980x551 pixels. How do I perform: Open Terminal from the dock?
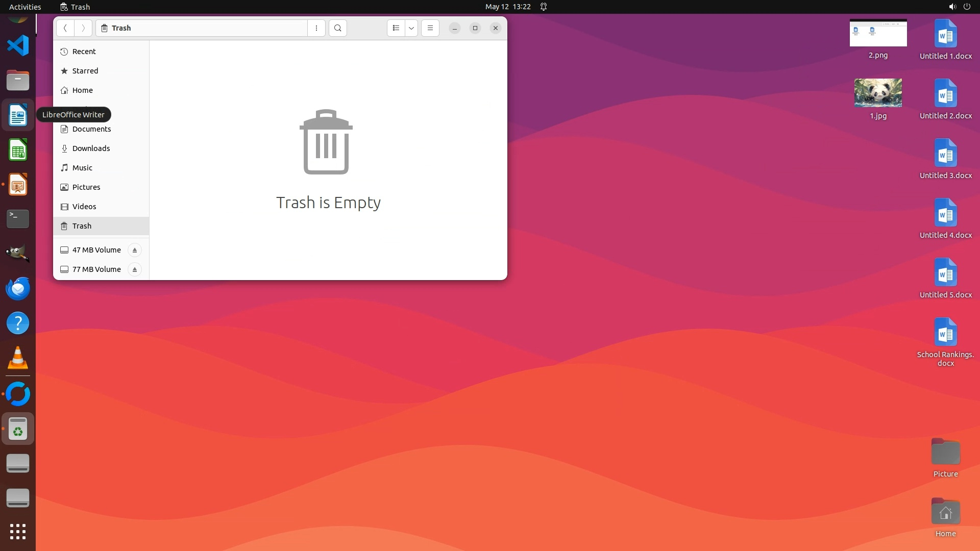(18, 219)
